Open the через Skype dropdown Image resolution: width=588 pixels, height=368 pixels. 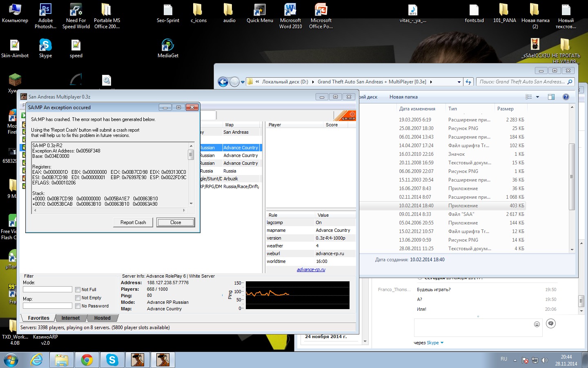tap(435, 343)
